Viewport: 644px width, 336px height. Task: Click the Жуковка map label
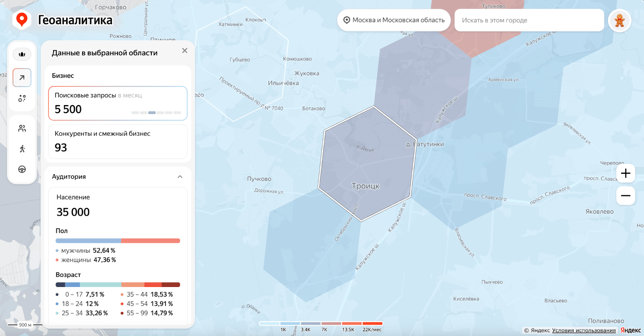307,73
